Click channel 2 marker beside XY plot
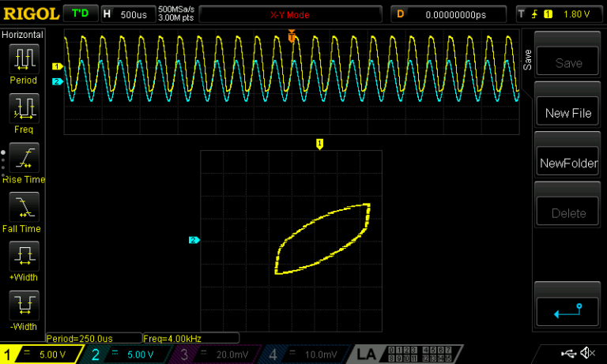Viewport: 607px width, 364px height. pos(194,240)
